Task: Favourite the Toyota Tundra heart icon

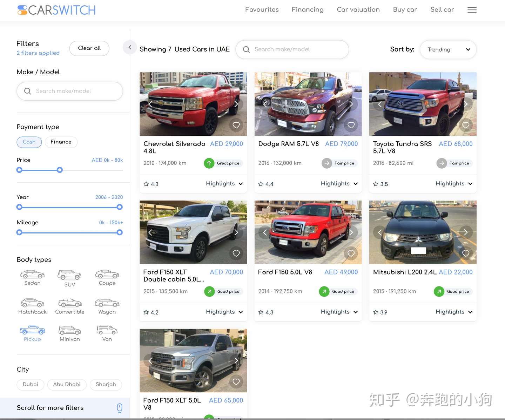Action: [x=466, y=125]
